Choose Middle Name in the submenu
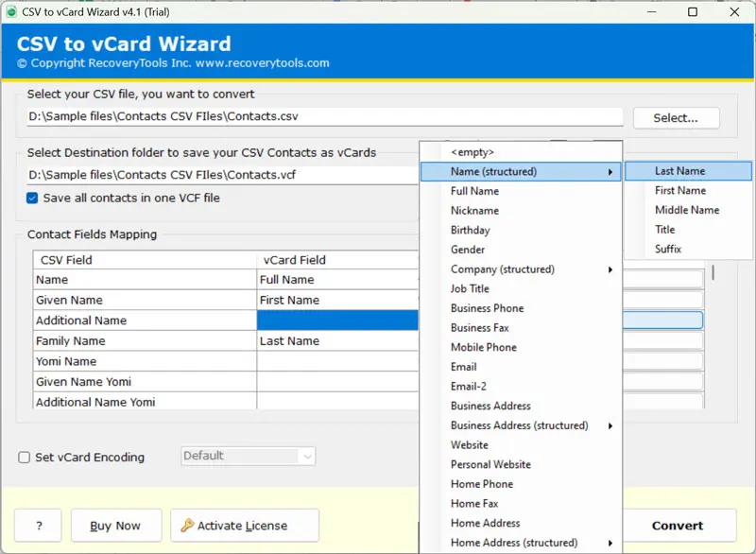This screenshot has width=756, height=554. [x=686, y=210]
